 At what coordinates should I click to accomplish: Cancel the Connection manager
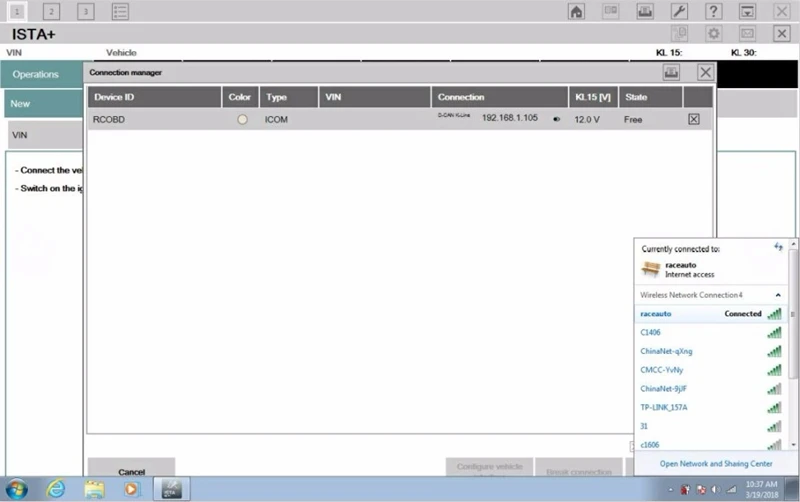point(132,468)
